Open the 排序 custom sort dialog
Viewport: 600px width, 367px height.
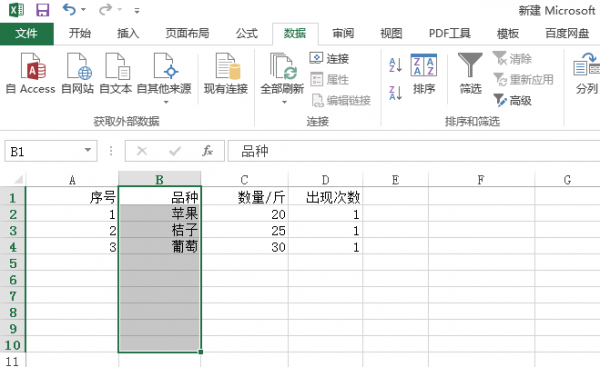(424, 74)
